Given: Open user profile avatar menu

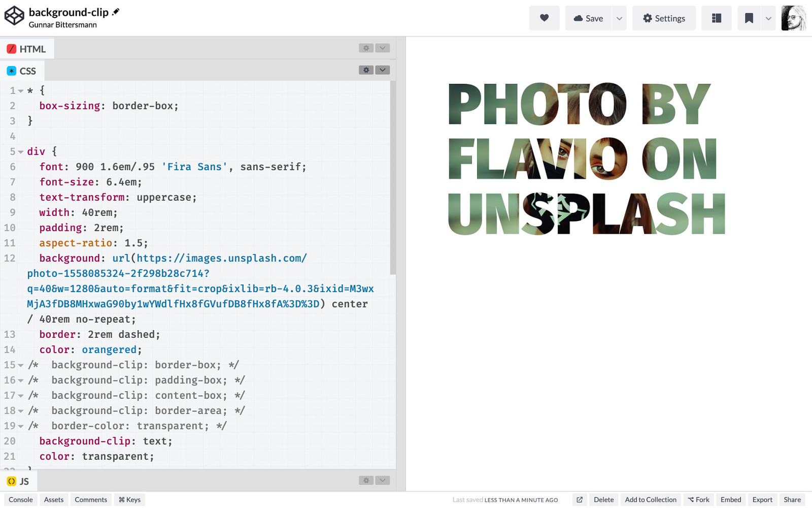Looking at the screenshot, I should coord(794,18).
